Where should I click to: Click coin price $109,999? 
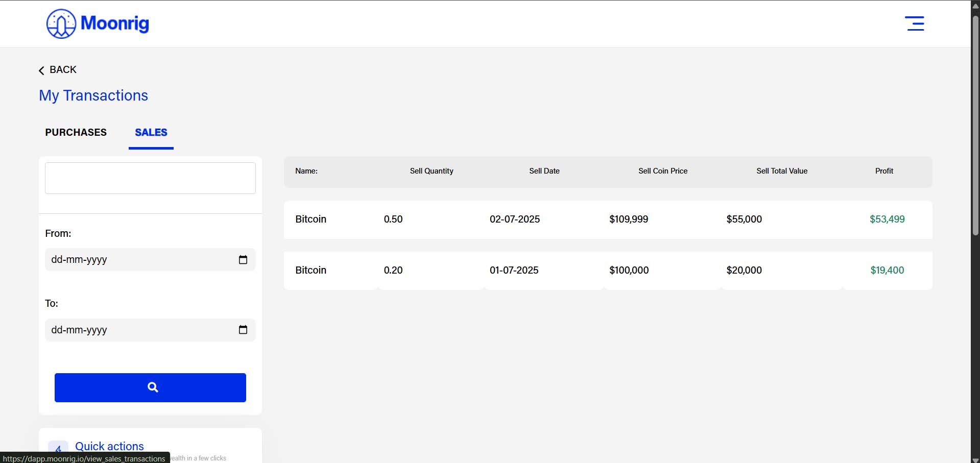point(629,219)
